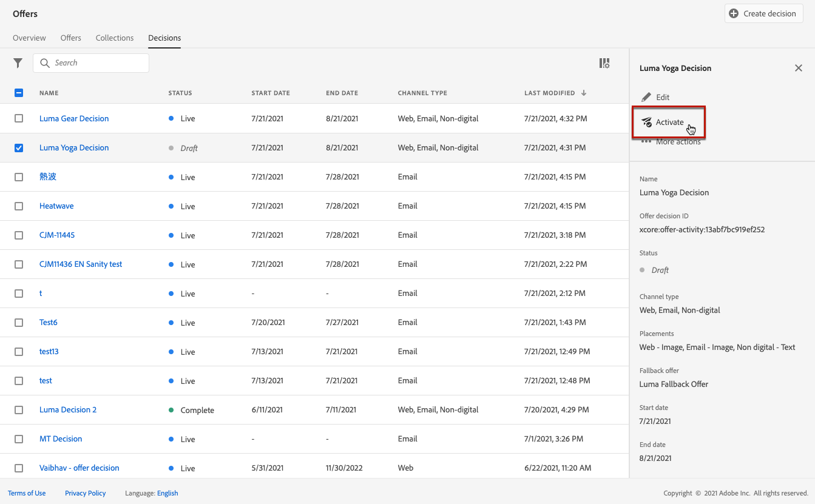Screen dimensions: 815x504
Task: Sort by Last Modified arrow
Action: click(x=584, y=93)
